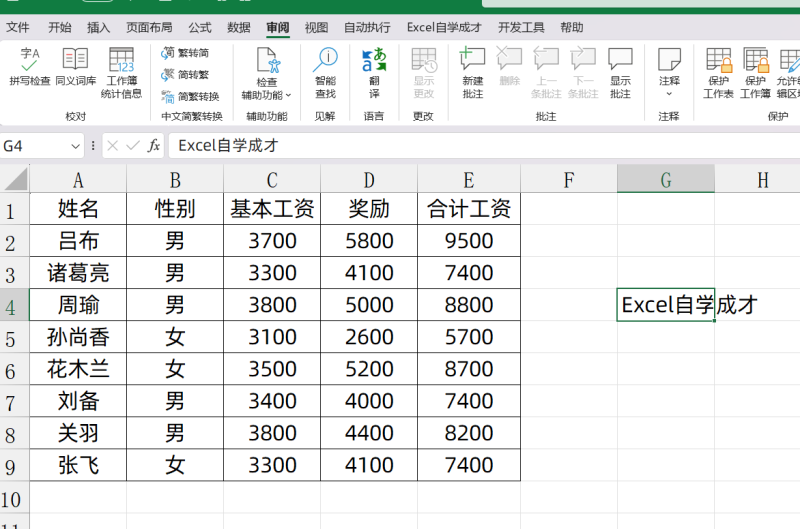Screen dimensions: 800x529
Task: Select the cell with value 2600
Action: click(369, 337)
